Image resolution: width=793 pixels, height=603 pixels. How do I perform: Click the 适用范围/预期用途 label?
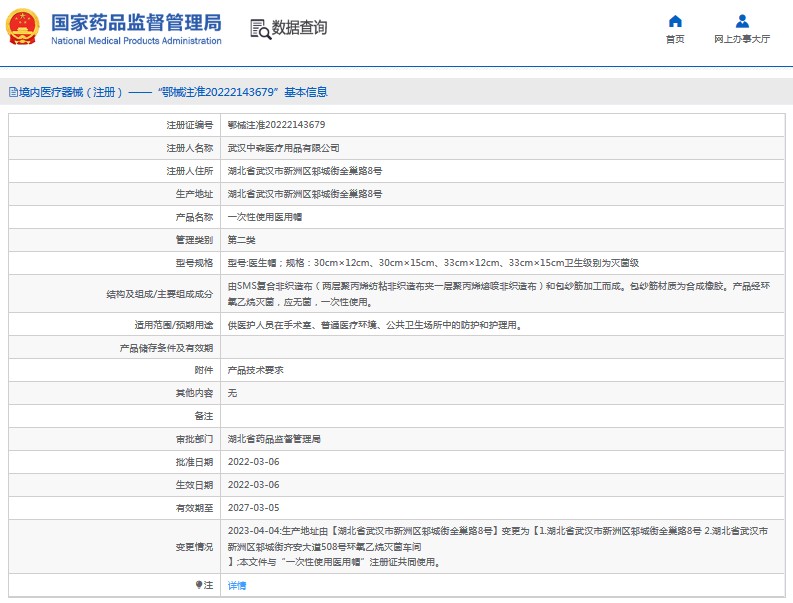pos(174,325)
